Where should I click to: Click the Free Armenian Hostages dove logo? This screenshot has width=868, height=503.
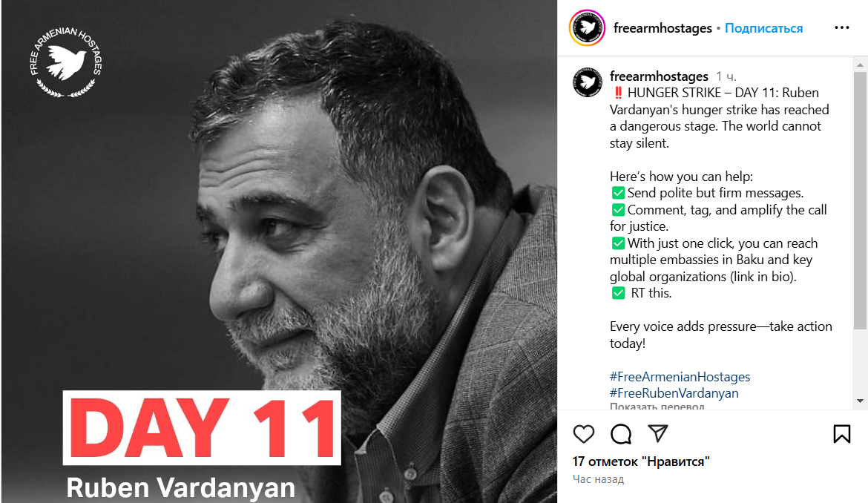(66, 62)
